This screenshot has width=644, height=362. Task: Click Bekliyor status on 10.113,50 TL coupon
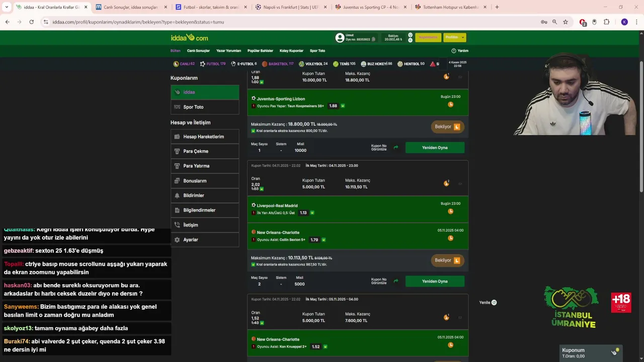(447, 260)
